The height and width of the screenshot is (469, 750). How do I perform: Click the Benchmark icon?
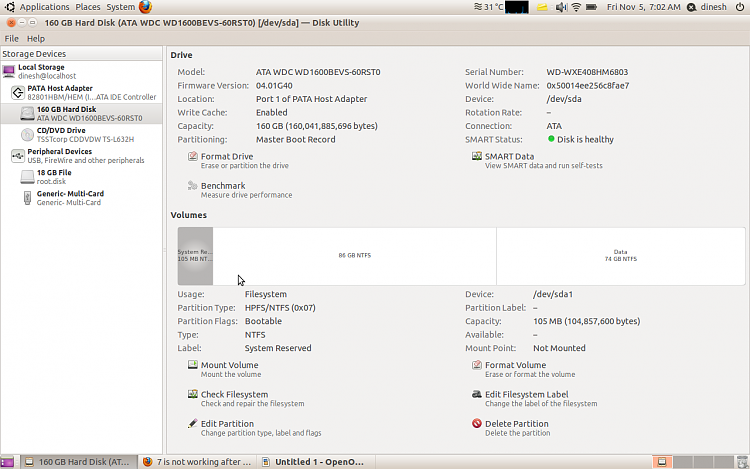(192, 185)
